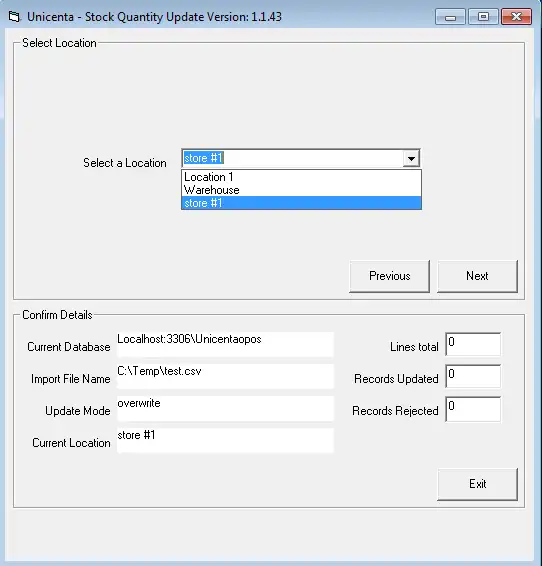
Task: Open the location dropdown arrow
Action: coord(411,158)
